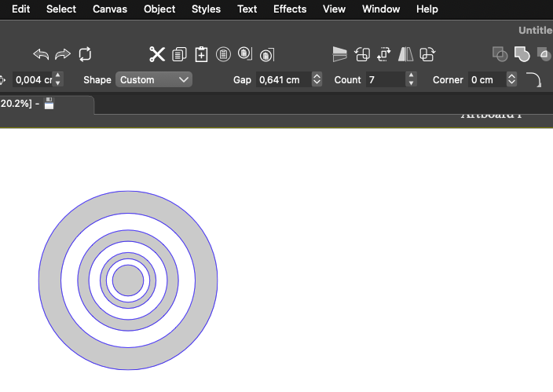553x392 pixels.
Task: Click the Copy icon in toolbar
Action: (x=179, y=55)
